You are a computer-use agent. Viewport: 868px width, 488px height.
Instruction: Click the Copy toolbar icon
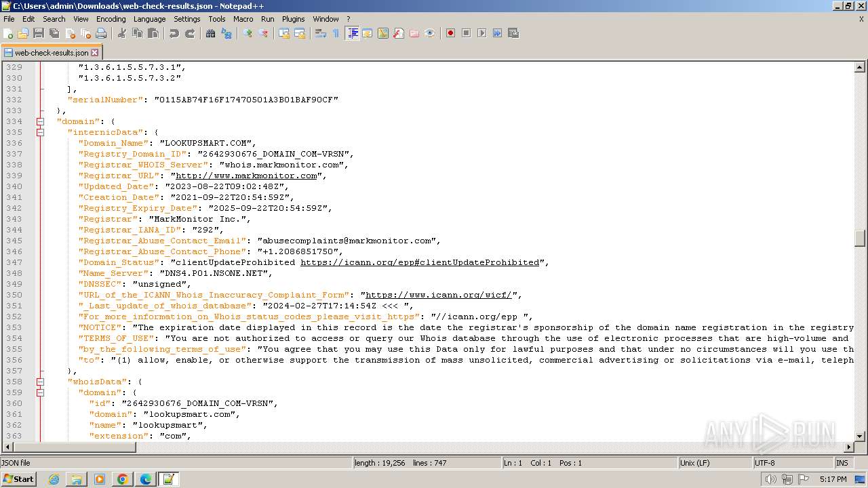tap(138, 33)
